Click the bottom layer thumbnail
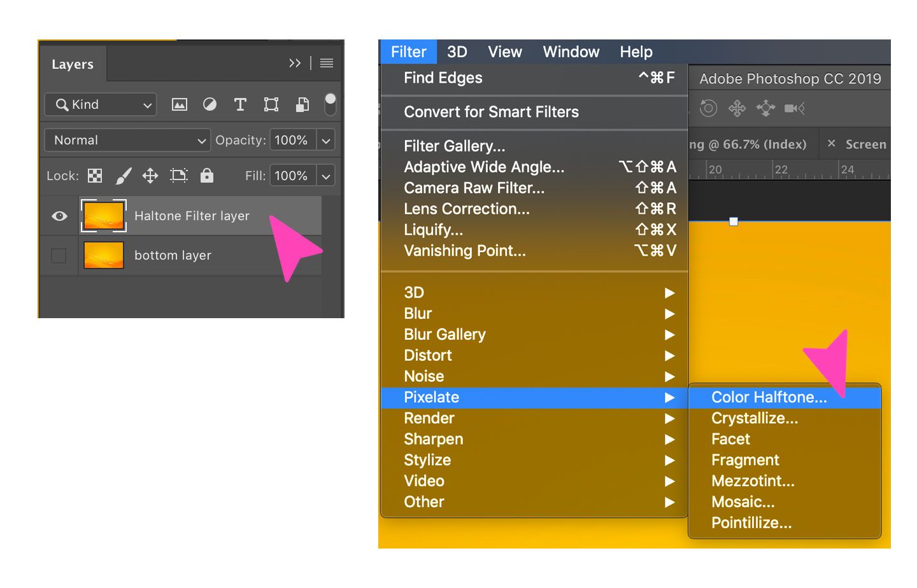Viewport: 917px width, 588px height. (103, 255)
